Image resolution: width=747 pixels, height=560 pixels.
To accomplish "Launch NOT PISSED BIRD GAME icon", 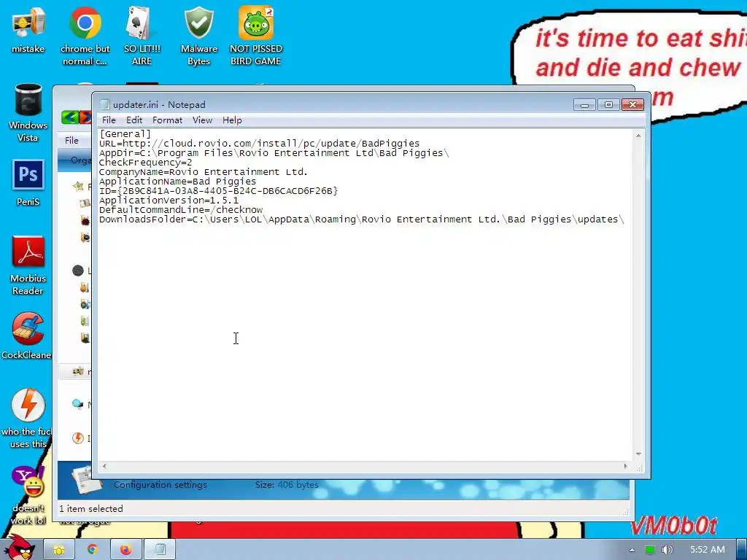I will click(256, 36).
